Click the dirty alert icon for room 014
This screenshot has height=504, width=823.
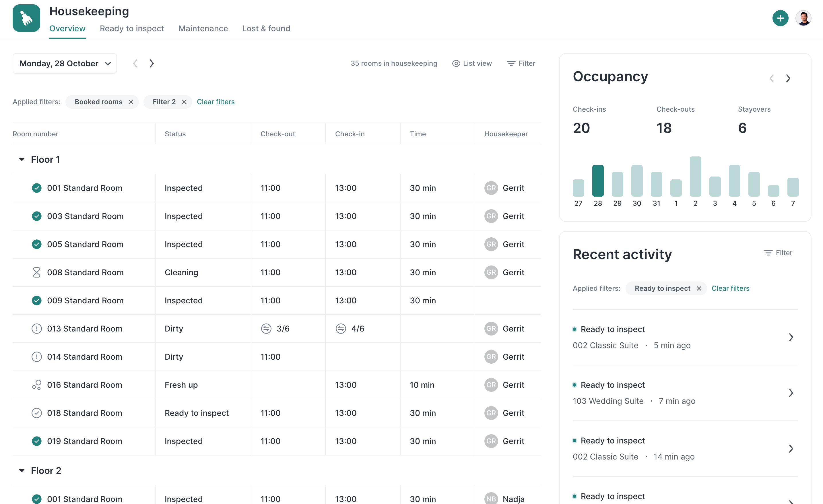[x=37, y=357]
